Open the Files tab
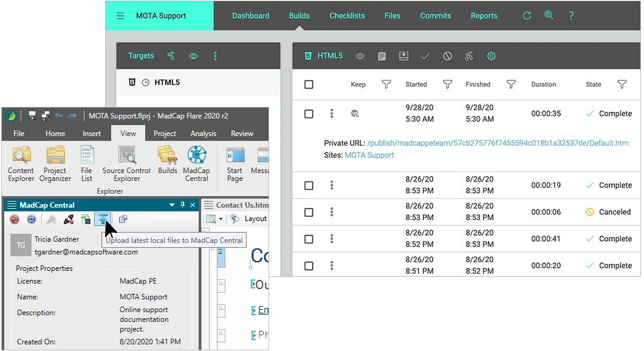This screenshot has width=644, height=351. coord(392,16)
